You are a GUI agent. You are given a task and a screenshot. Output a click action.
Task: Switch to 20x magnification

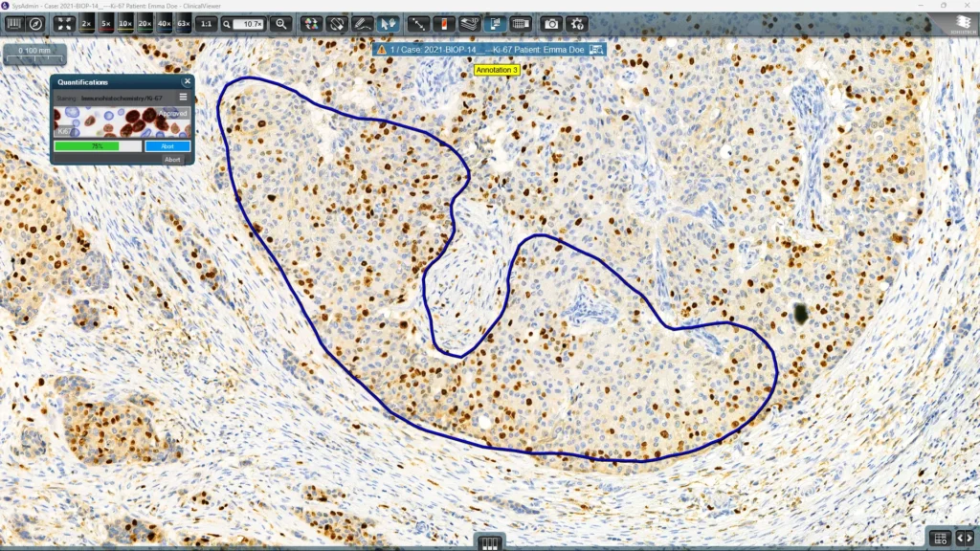(145, 24)
